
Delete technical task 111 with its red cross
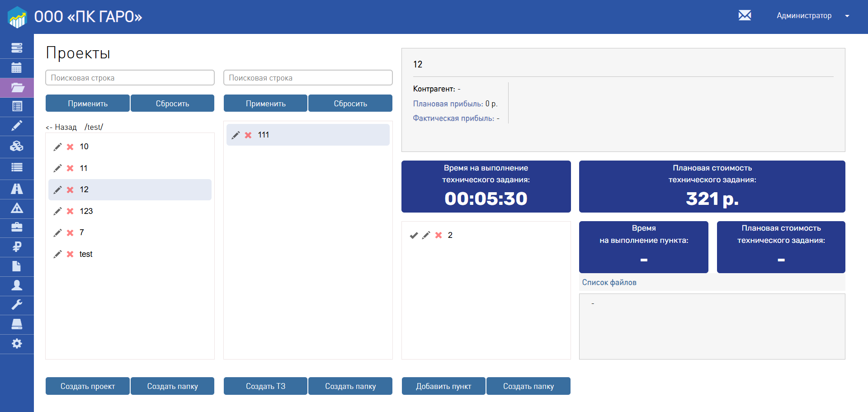tap(248, 135)
